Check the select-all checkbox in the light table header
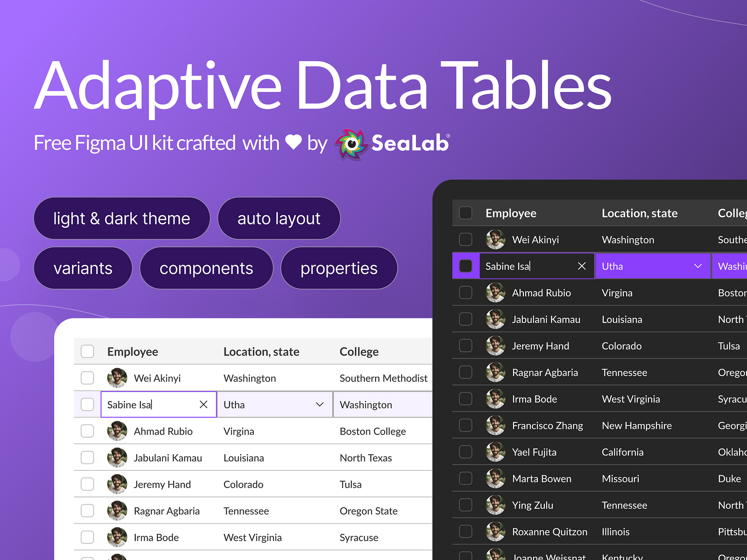 87,351
